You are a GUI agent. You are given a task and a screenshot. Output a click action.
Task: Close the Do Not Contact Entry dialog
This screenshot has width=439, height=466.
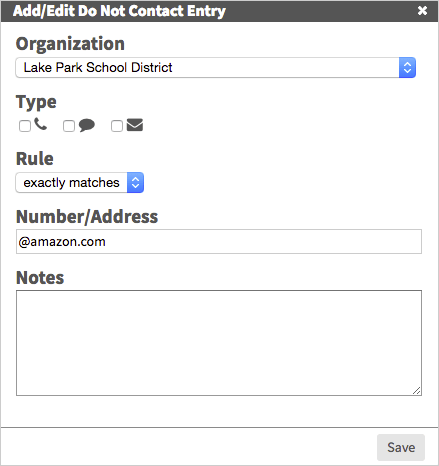422,11
